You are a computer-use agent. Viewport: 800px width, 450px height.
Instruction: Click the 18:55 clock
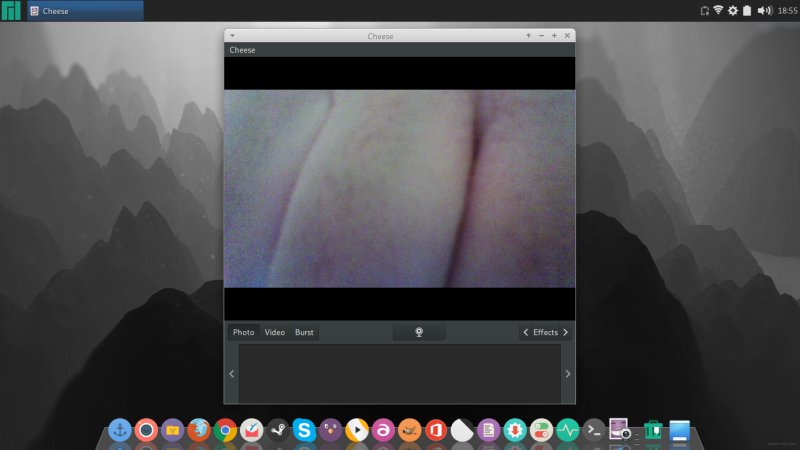[x=788, y=10]
